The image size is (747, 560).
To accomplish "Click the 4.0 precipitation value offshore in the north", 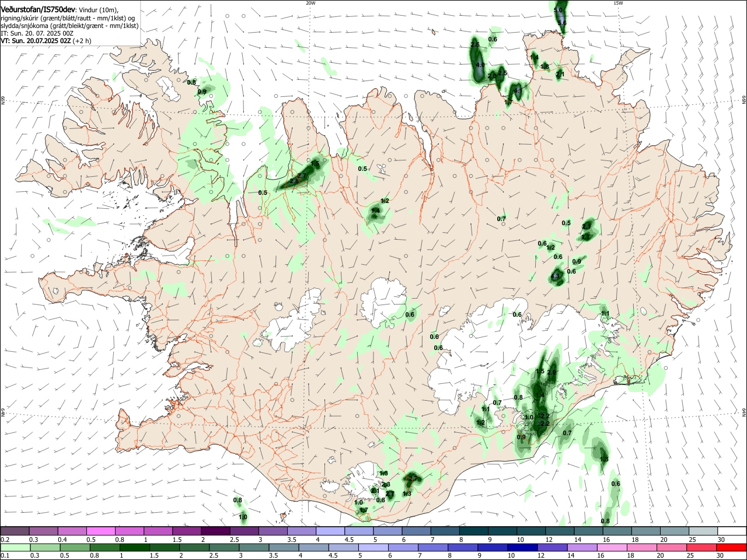I will (x=480, y=65).
